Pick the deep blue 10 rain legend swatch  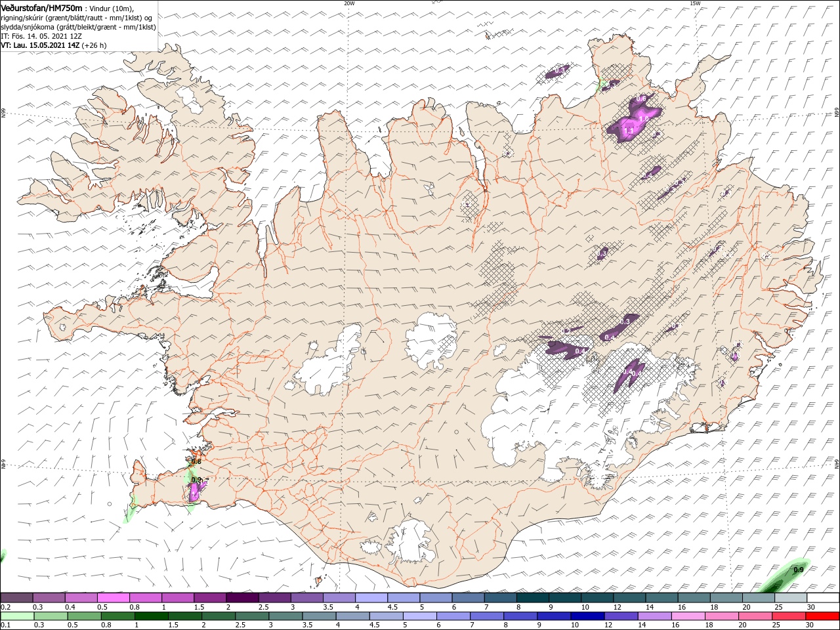coord(587,616)
